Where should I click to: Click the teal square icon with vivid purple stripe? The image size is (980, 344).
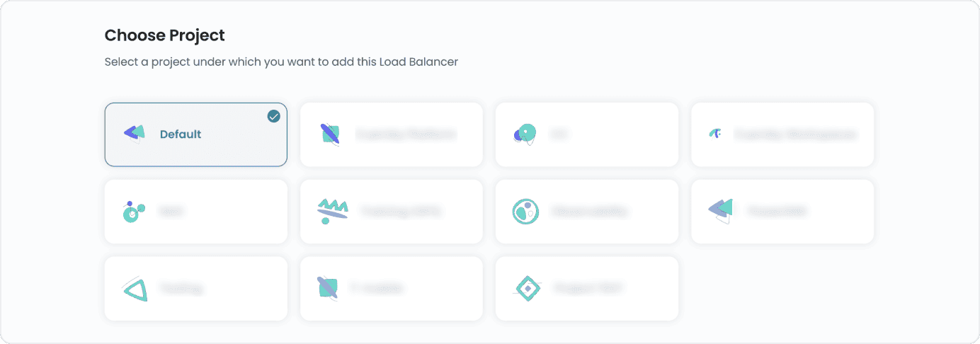point(329,134)
